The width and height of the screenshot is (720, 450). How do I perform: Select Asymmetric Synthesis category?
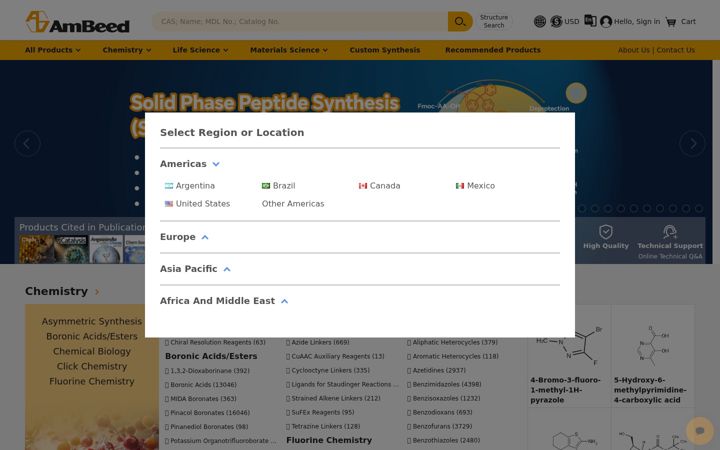(92, 321)
